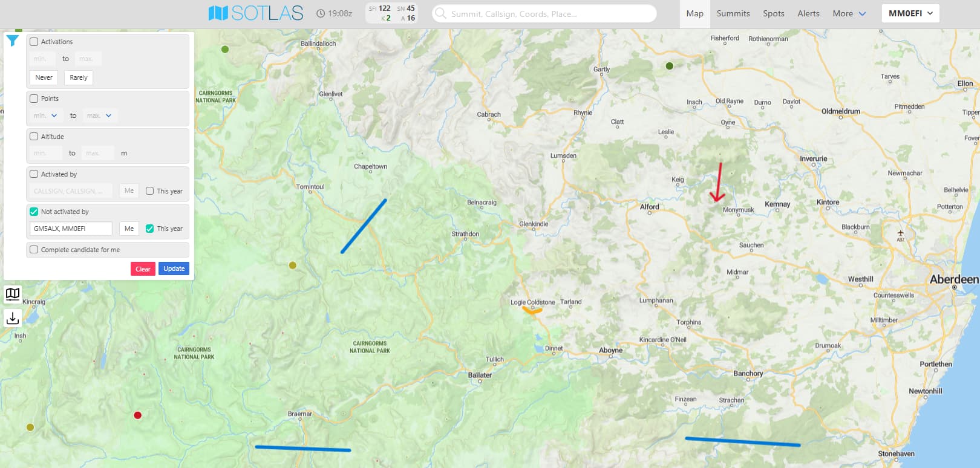Screen dimensions: 980x468
Task: Select the red summit marker dot
Action: [x=138, y=415]
